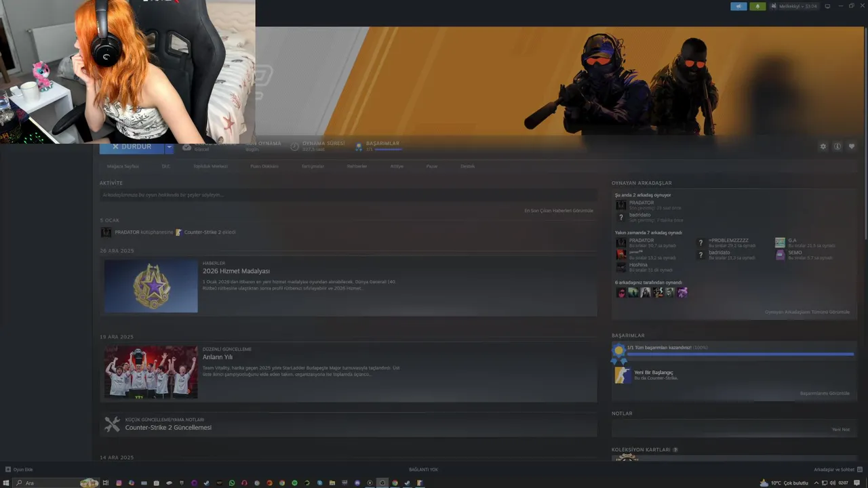Click taskbar clock showing 02:07
Viewport: 868px width, 488px height.
pyautogui.click(x=843, y=483)
